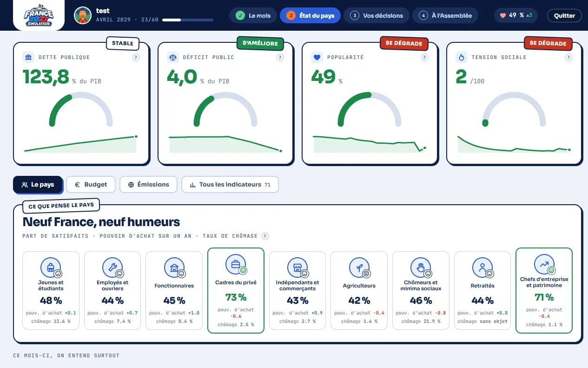Open the Tous les indicateurs tab
Image resolution: width=588 pixels, height=368 pixels.
pos(230,185)
